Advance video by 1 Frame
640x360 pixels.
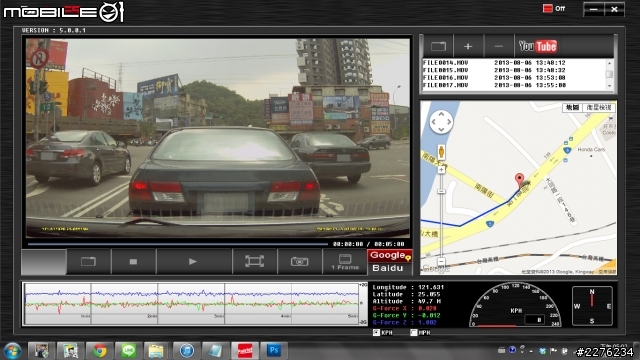345,262
